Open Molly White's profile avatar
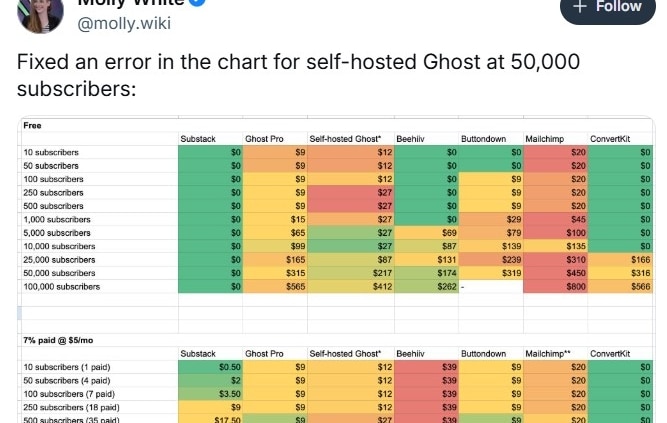The height and width of the screenshot is (423, 667). pos(40,15)
